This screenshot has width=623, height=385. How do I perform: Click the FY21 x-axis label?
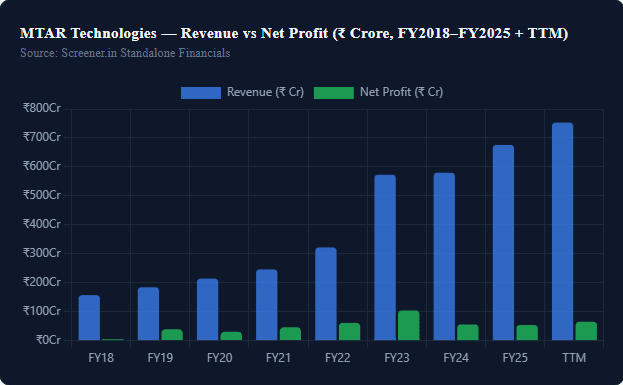[x=279, y=358]
